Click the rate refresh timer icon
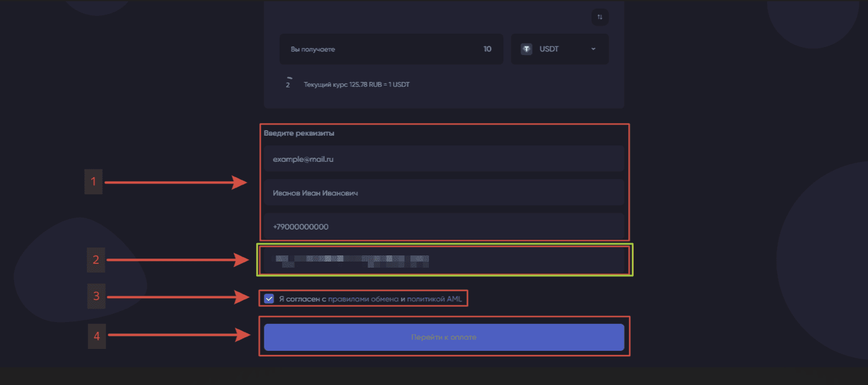The image size is (868, 385). [x=288, y=84]
